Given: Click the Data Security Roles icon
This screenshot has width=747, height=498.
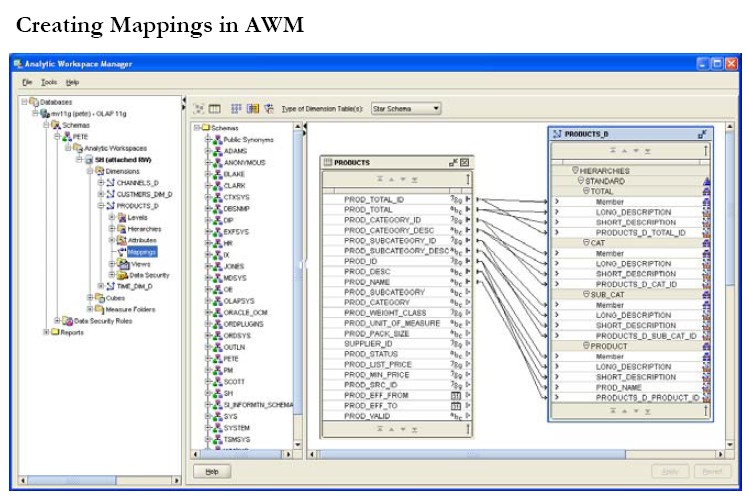Looking at the screenshot, I should pyautogui.click(x=66, y=321).
